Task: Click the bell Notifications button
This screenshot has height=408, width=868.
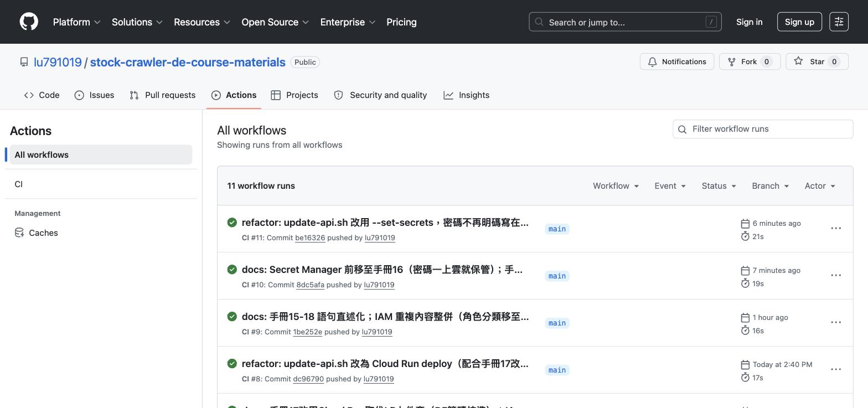Action: coord(676,61)
